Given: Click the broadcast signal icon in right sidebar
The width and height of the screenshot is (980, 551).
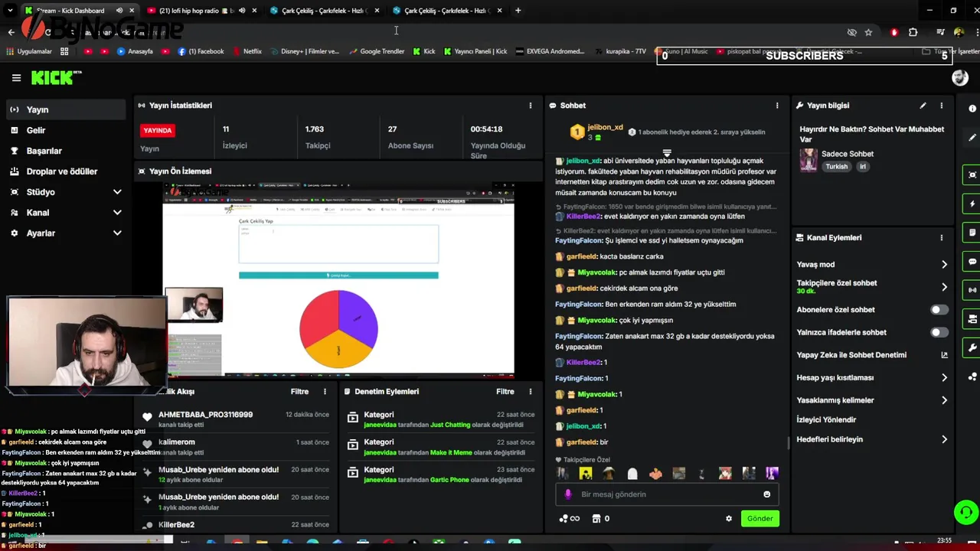Looking at the screenshot, I should [x=972, y=290].
